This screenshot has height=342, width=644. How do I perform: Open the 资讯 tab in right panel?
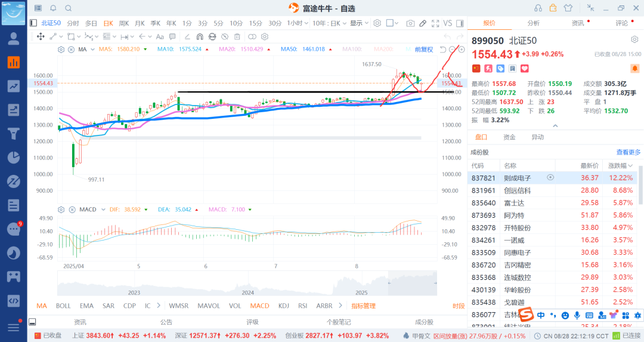(x=578, y=23)
